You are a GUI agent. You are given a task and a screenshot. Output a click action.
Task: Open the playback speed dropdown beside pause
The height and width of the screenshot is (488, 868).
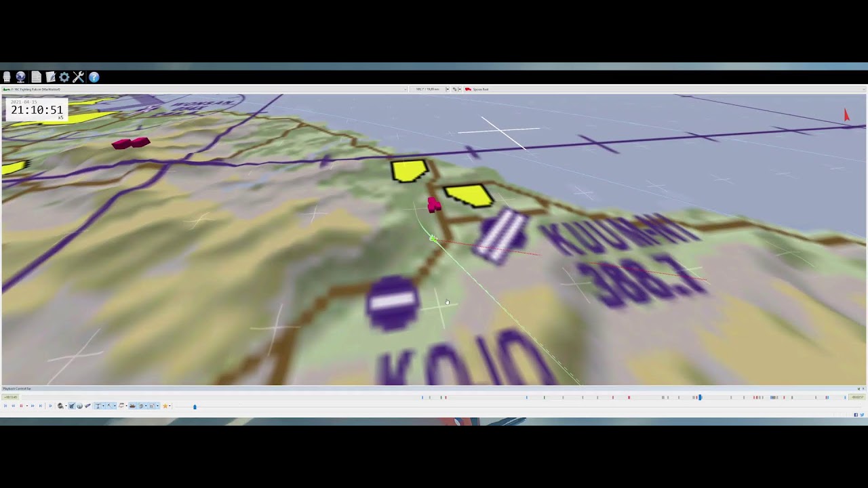[27, 406]
